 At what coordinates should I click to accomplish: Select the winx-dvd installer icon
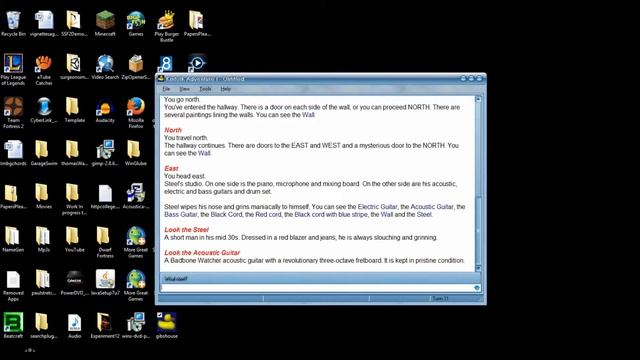point(136,326)
